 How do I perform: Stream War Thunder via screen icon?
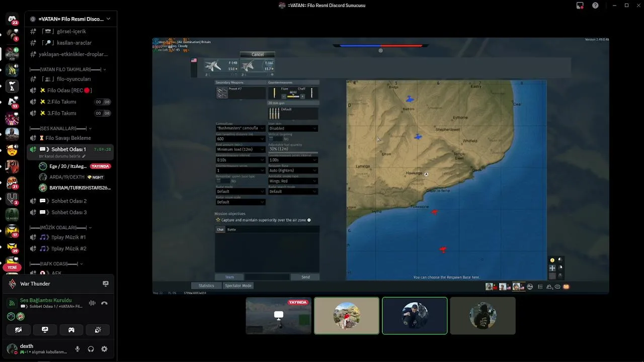point(106,284)
